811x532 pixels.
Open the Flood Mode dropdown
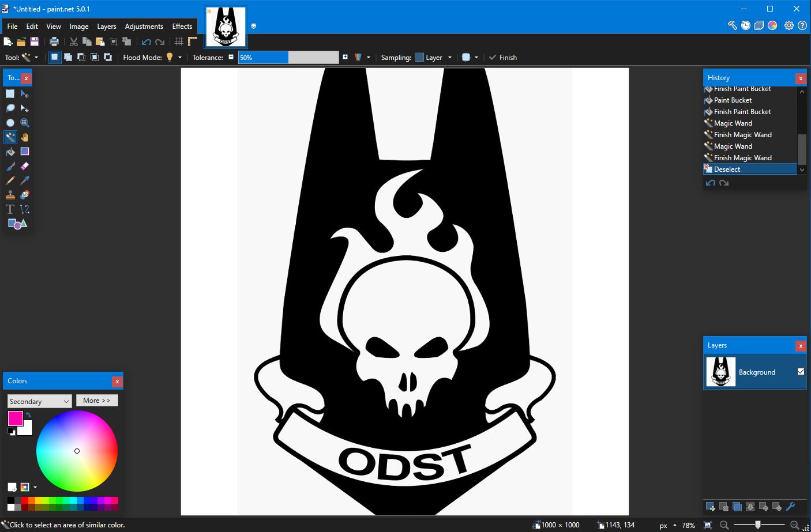[174, 57]
